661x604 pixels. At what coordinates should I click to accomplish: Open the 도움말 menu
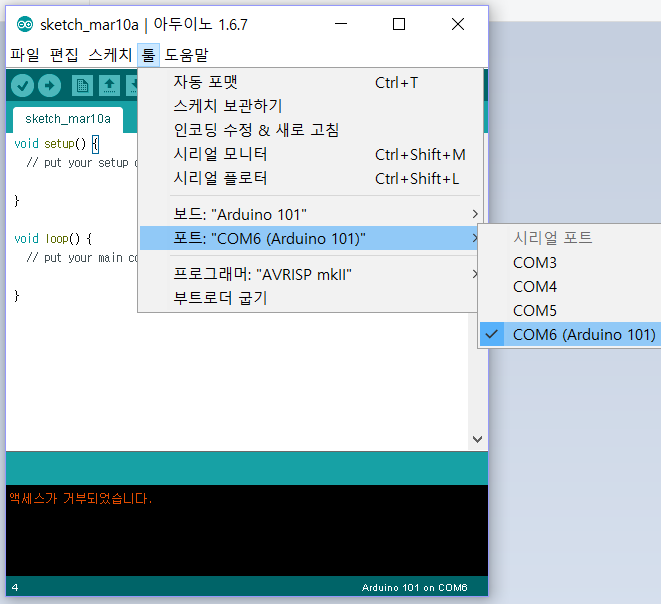(x=186, y=55)
